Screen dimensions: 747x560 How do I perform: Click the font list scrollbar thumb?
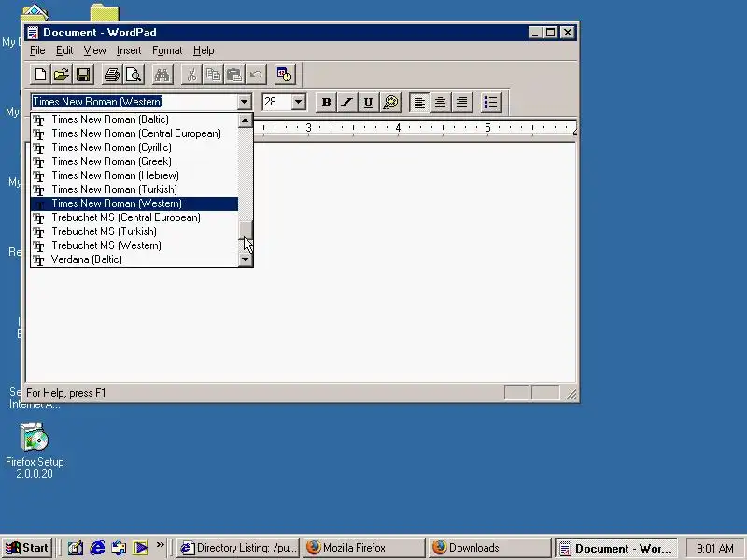coord(246,230)
